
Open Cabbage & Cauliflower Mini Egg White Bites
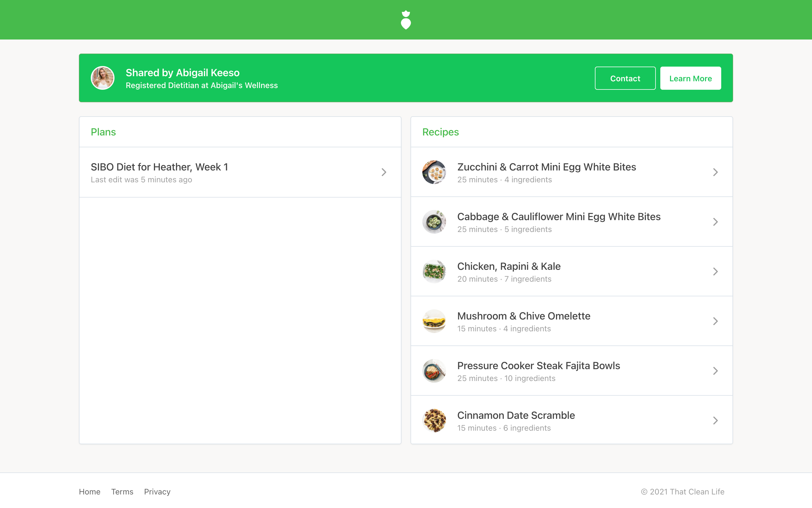coord(572,222)
